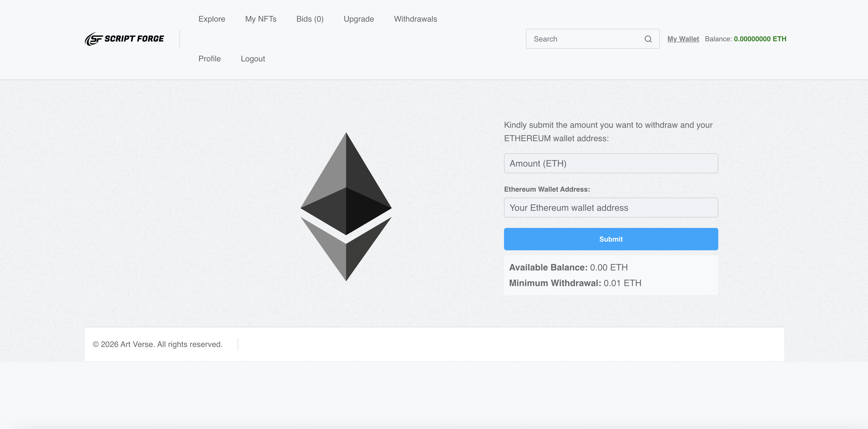868x429 pixels.
Task: Click the Available Balance text
Action: click(568, 267)
